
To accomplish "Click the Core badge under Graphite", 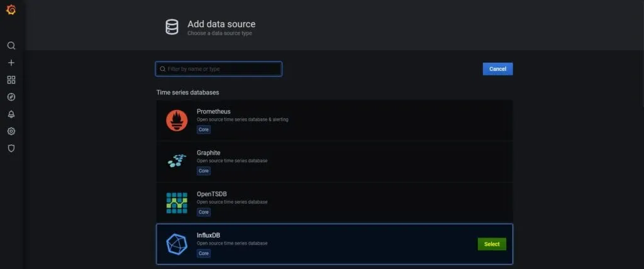I will 203,171.
